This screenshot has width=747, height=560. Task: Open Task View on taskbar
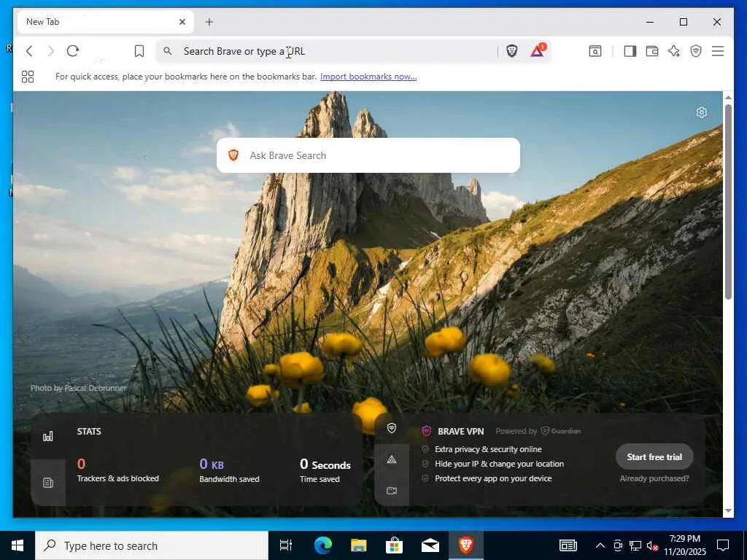click(286, 545)
